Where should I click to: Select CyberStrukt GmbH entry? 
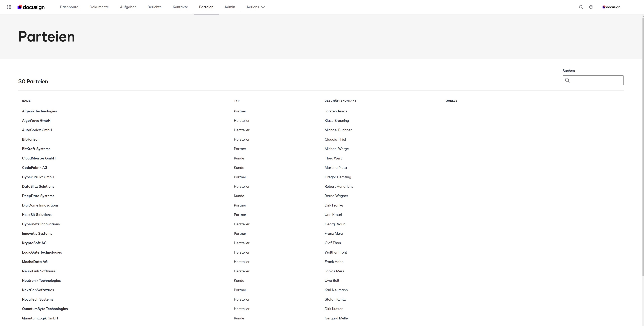point(38,177)
